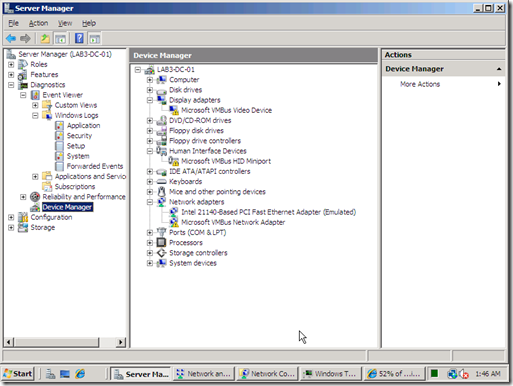Image resolution: width=513 pixels, height=386 pixels.
Task: Open the View menu
Action: pyautogui.click(x=65, y=23)
